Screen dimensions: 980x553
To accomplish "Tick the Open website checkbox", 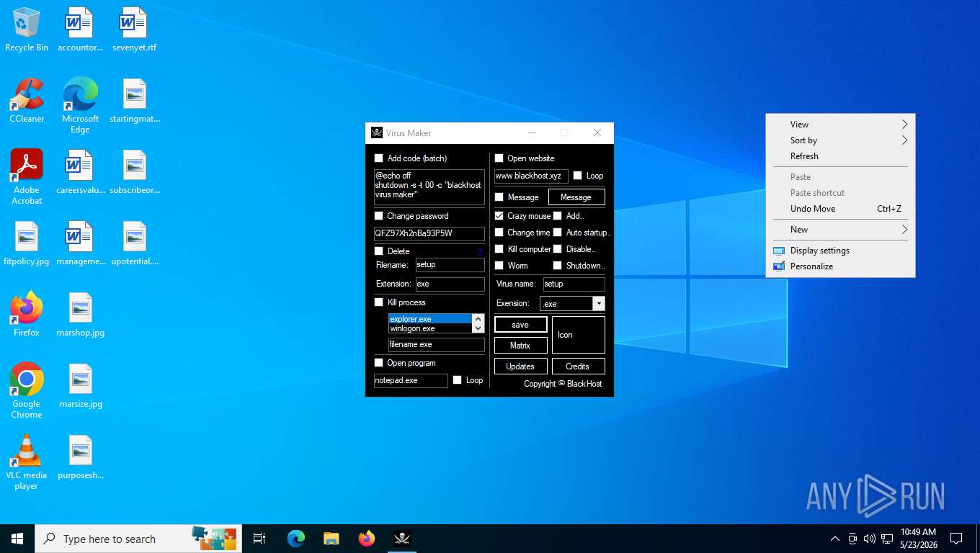I will pyautogui.click(x=499, y=158).
